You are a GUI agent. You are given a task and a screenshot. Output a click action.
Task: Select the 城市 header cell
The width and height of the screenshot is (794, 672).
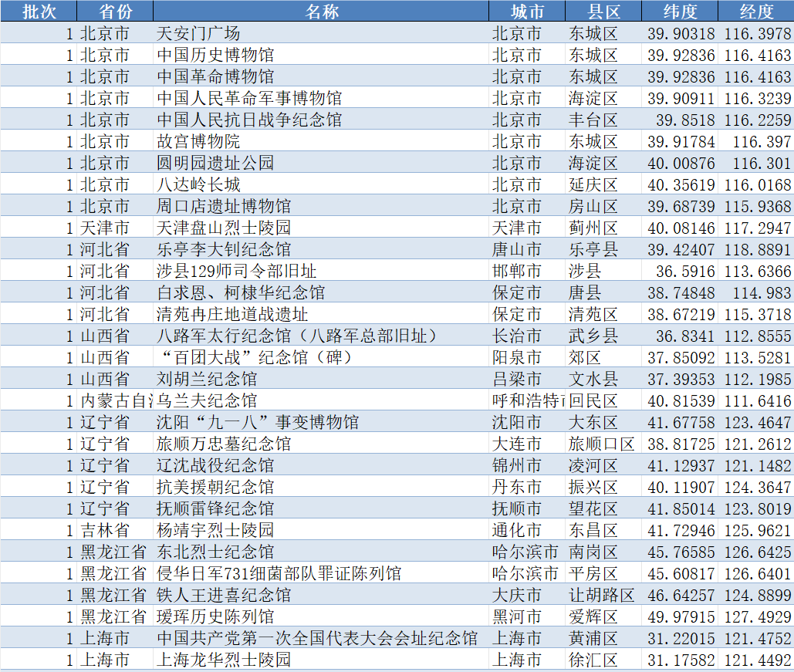pos(527,12)
